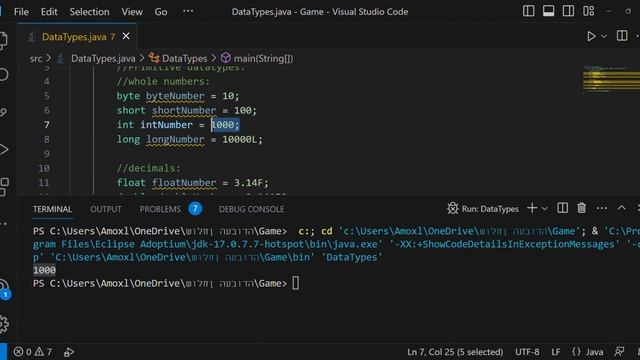640x360 pixels.
Task: Open Run and Debug in activity bar
Action: [3, 149]
